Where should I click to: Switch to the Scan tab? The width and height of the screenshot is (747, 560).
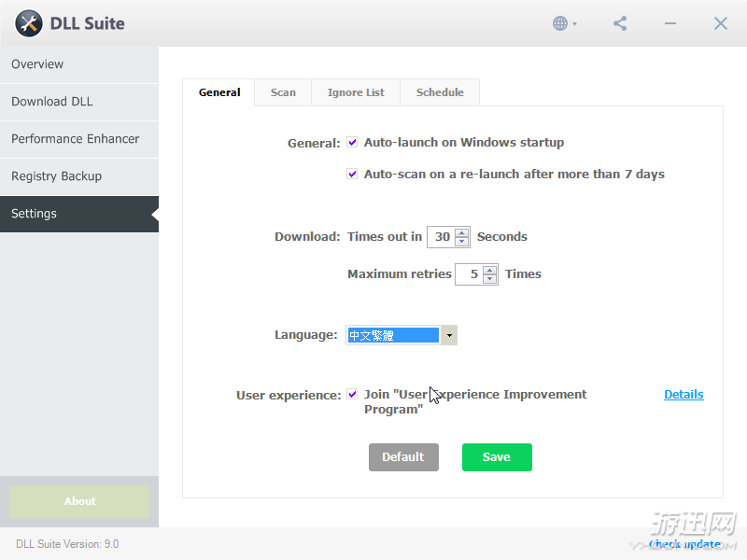point(283,92)
